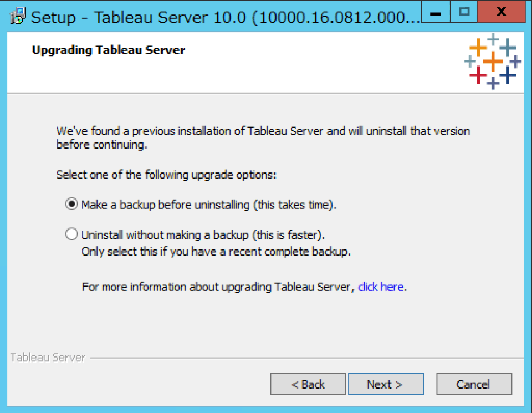Select 'Uninstall without making a backup' option
This screenshot has height=413, width=532.
tap(71, 233)
